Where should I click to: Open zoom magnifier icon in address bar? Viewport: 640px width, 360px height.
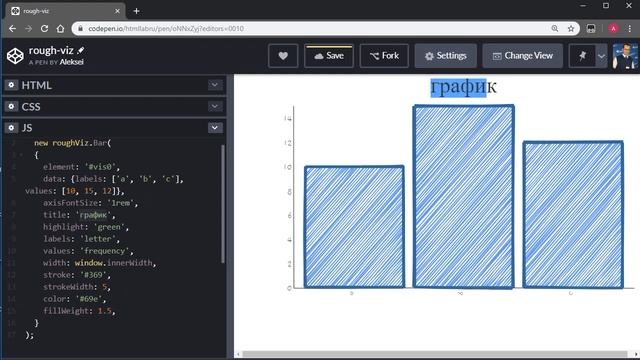[555, 29]
